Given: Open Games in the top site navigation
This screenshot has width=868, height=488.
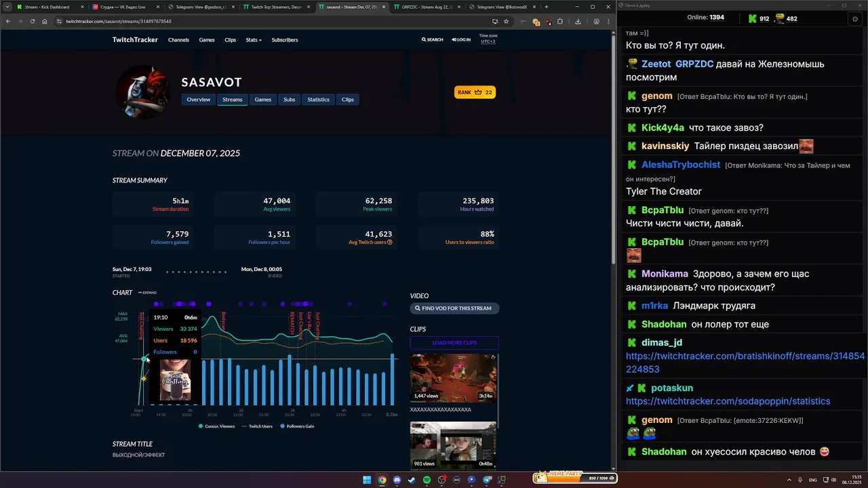Looking at the screenshot, I should click(x=207, y=40).
